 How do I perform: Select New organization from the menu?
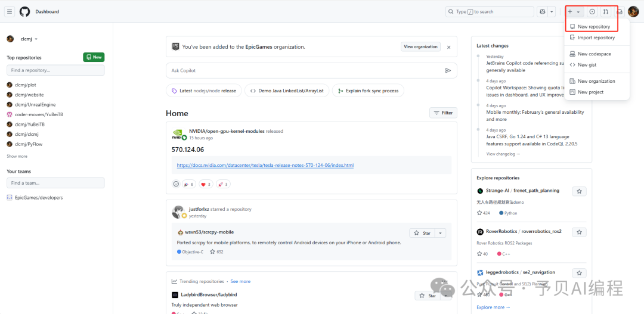click(597, 81)
